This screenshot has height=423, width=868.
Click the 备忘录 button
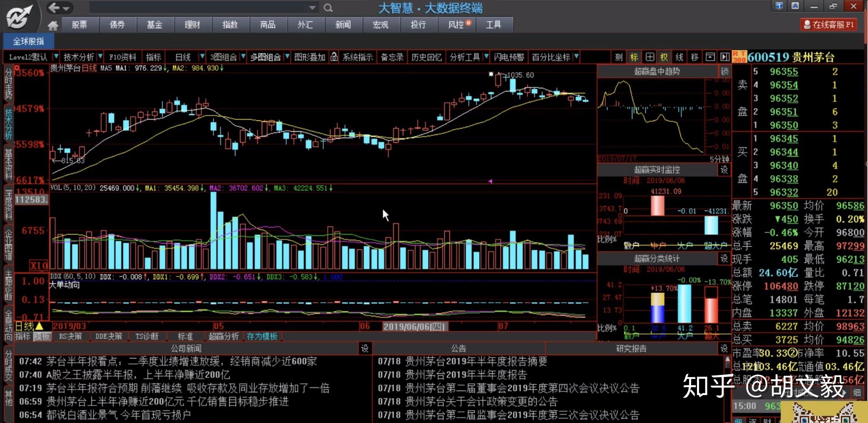point(392,57)
